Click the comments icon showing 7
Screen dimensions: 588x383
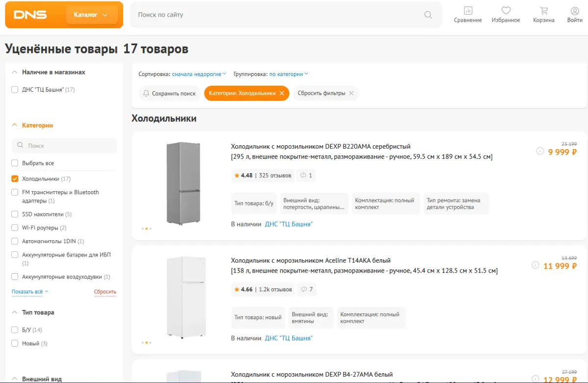click(x=307, y=289)
